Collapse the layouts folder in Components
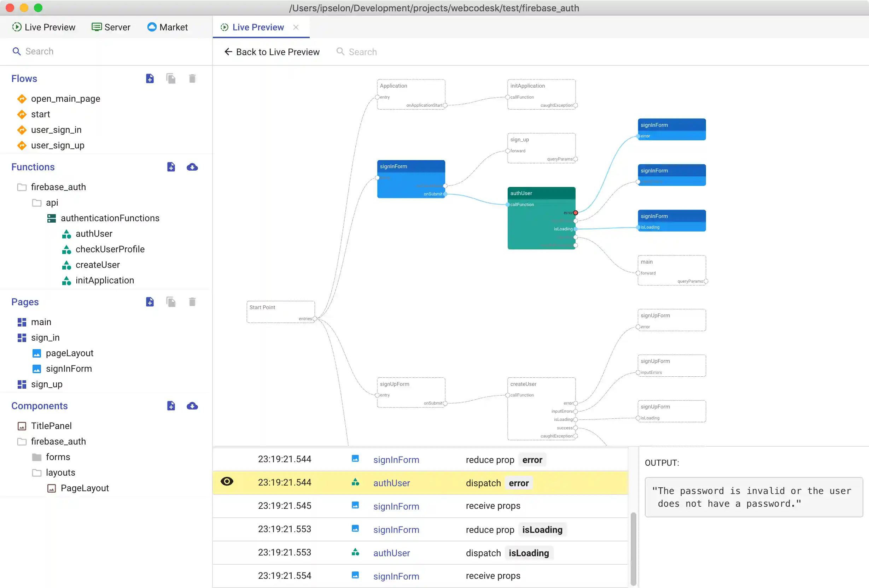The image size is (869, 588). click(x=37, y=473)
